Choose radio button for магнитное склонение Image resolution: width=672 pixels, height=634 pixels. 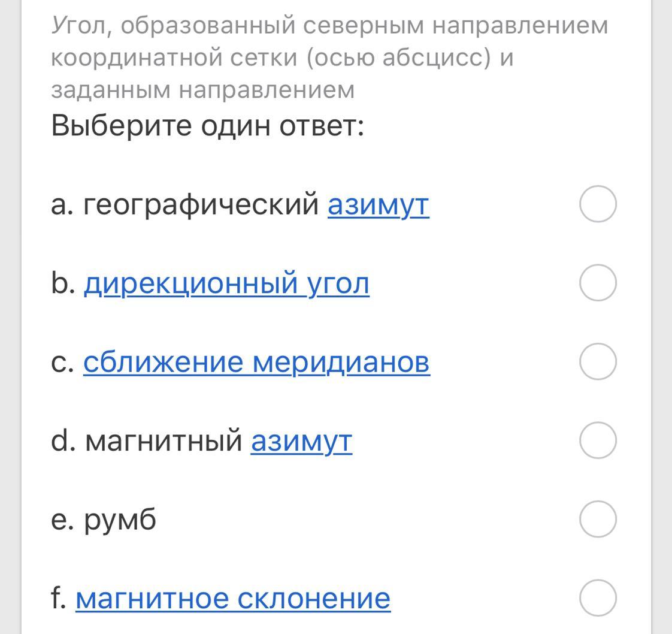coord(598,597)
